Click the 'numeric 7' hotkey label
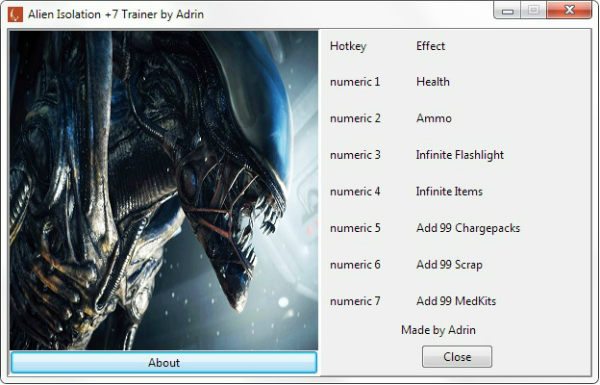 point(355,301)
